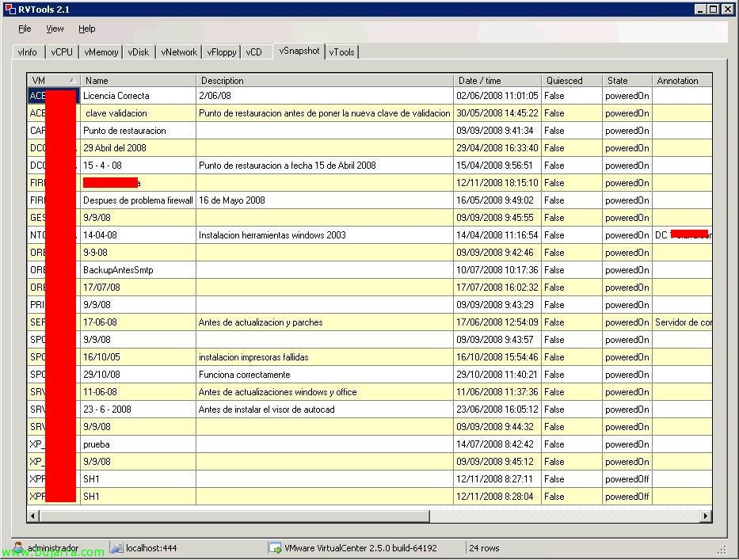Click the '29/10/08' snapshot name
Viewport: 739px width, 560px height.
(x=101, y=375)
